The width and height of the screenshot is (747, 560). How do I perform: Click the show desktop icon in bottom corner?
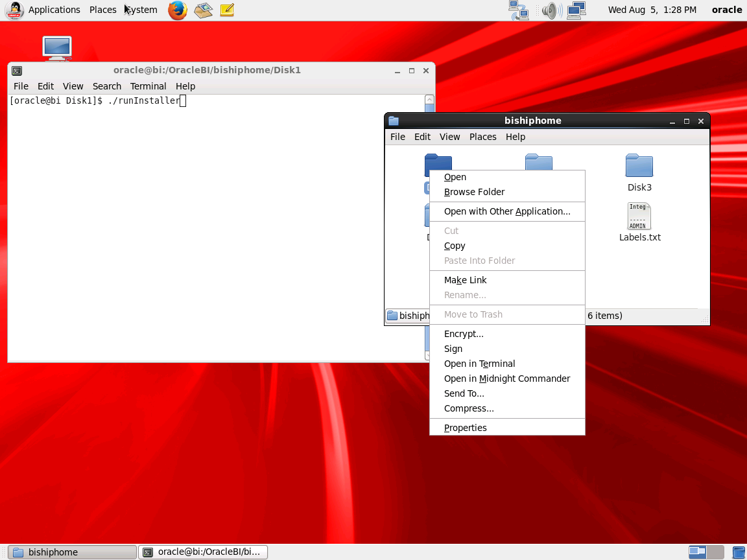point(739,552)
